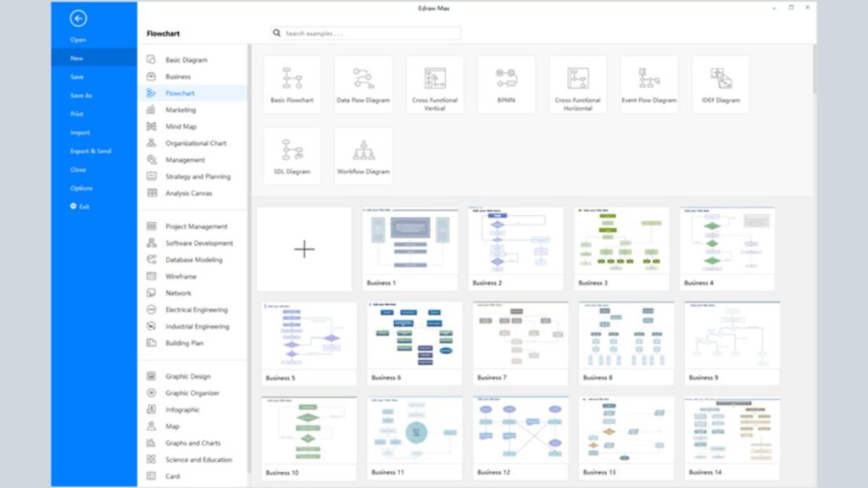This screenshot has width=868, height=488.
Task: Open the Business 12 example thumbnail
Action: 520,438
